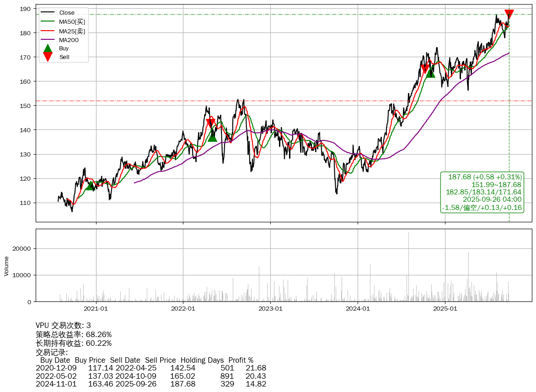Click the green Buy triangle in the legend

[48, 48]
